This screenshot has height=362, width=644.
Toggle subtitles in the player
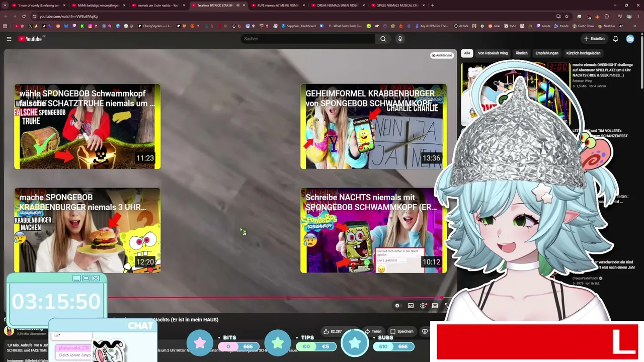tap(411, 306)
